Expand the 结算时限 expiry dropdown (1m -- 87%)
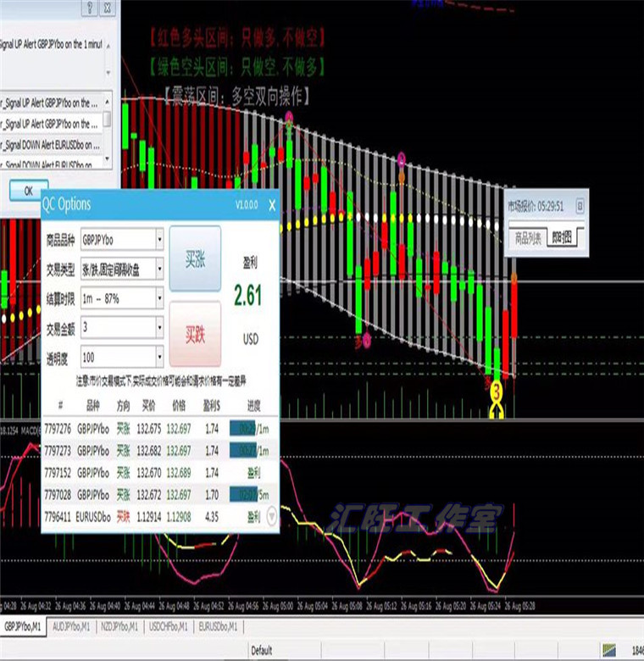644x661 pixels. click(158, 298)
